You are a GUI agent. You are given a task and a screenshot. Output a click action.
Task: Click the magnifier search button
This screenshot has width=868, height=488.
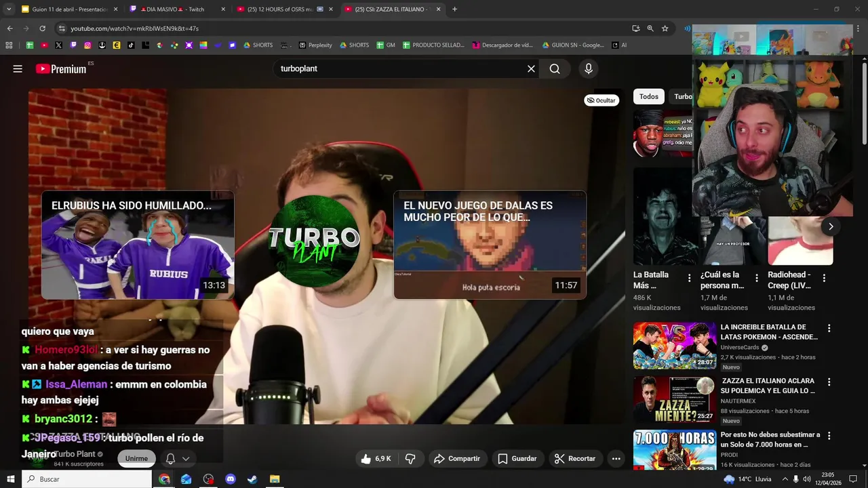tap(555, 68)
